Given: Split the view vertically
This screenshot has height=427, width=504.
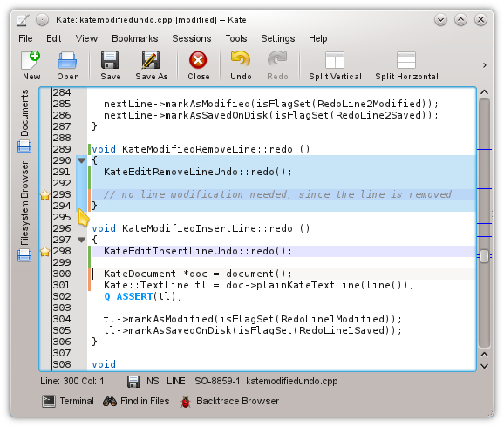Looking at the screenshot, I should [335, 60].
